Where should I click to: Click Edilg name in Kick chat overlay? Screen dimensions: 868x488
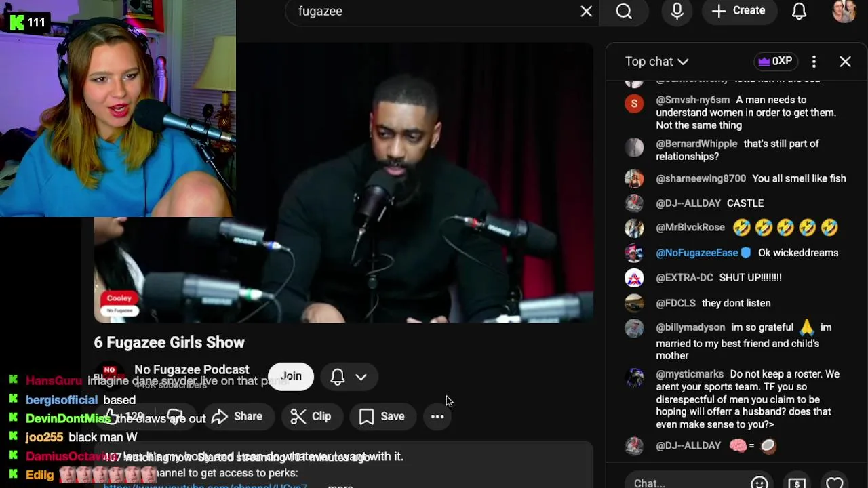point(39,475)
